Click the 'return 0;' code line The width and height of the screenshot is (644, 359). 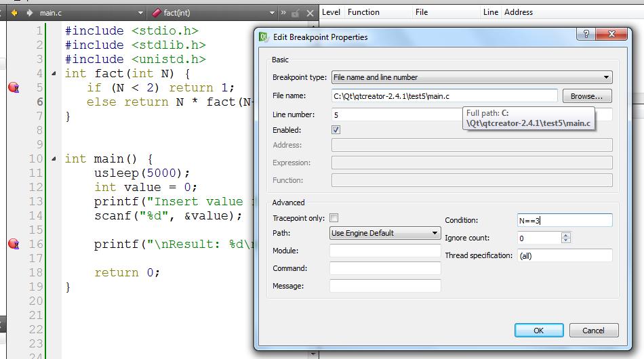click(x=127, y=272)
